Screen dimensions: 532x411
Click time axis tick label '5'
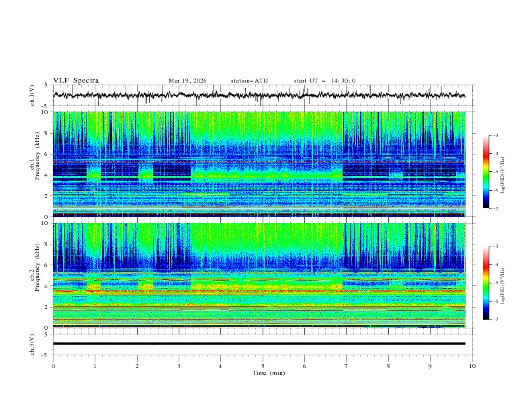pyautogui.click(x=263, y=366)
